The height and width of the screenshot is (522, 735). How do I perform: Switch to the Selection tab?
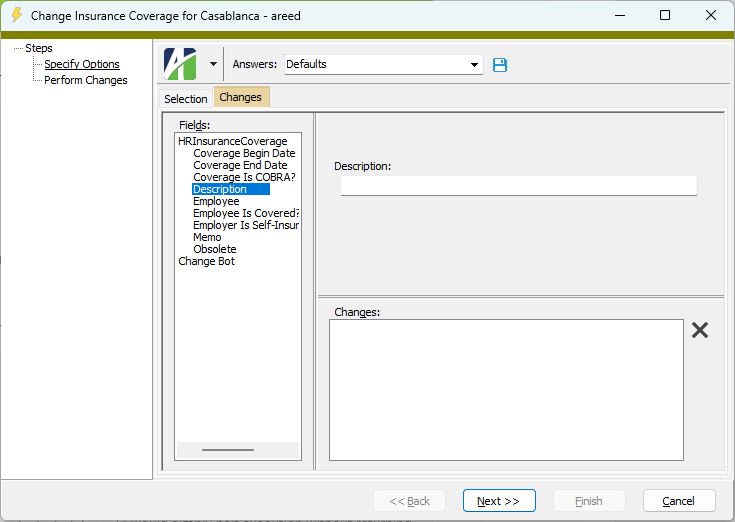tap(186, 98)
